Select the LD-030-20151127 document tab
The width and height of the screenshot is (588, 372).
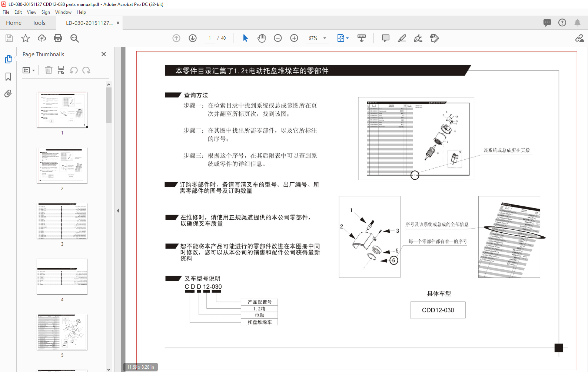(89, 23)
